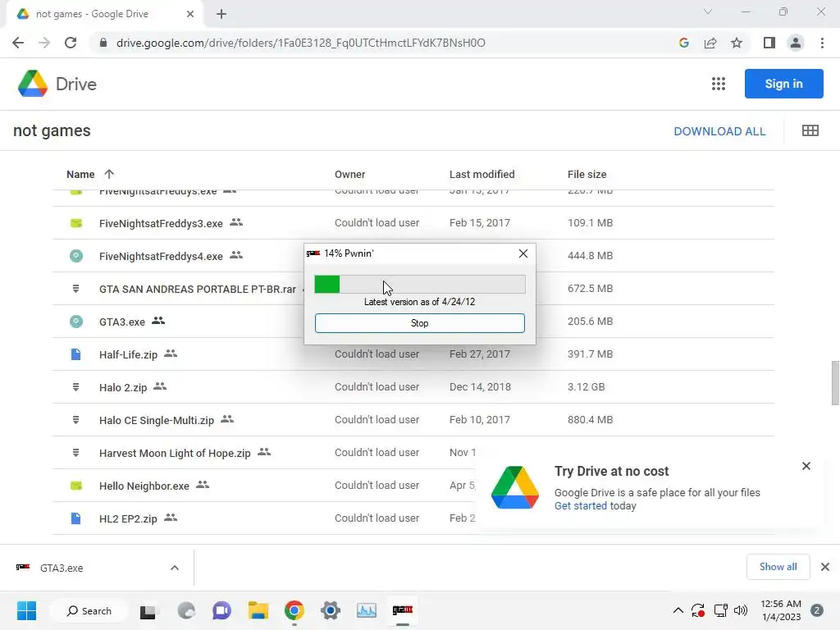Switch to grid layout view icon

[x=810, y=130]
